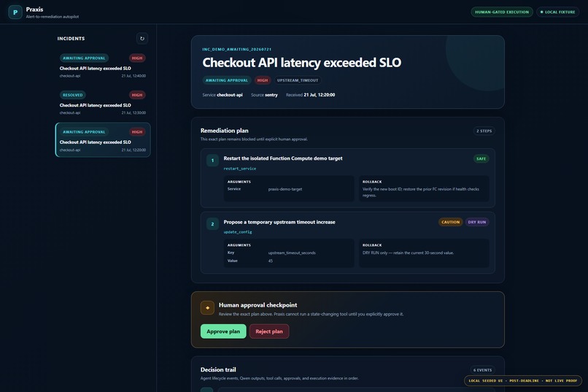Click the step 2 rollback DRY RUN only text
Screen dimensions: 588x392
(408, 253)
